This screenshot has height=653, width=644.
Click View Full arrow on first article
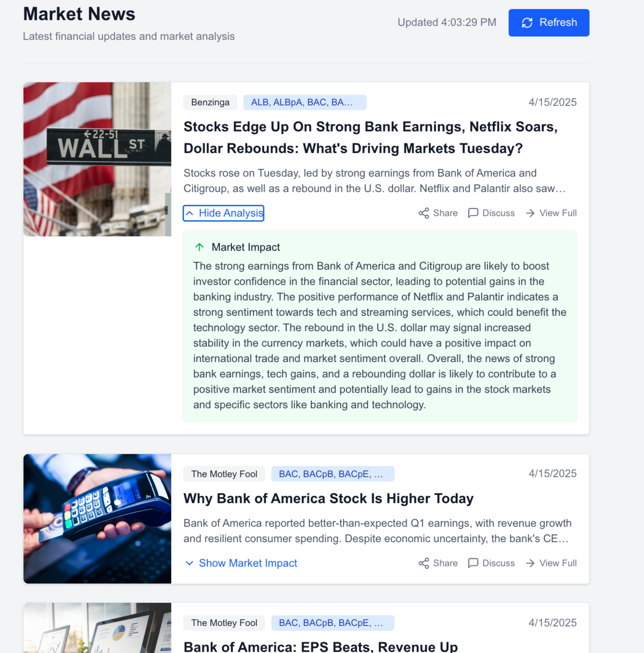coord(530,213)
